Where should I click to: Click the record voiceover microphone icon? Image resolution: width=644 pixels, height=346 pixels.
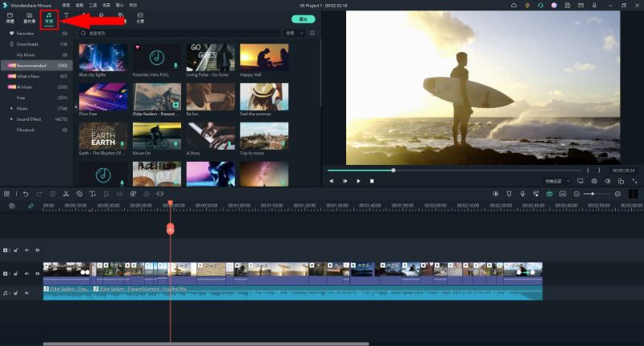point(522,194)
